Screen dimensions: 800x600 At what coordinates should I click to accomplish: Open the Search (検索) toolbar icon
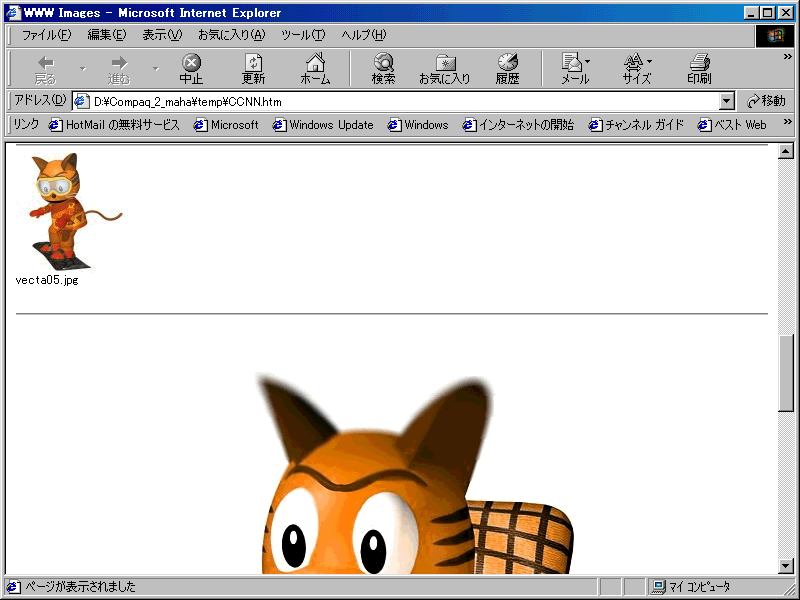coord(383,69)
